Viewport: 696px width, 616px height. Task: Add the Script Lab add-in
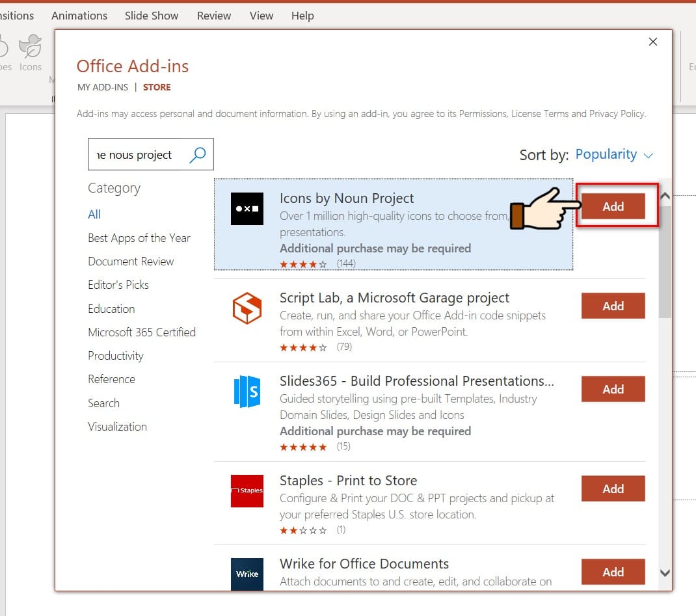click(613, 306)
